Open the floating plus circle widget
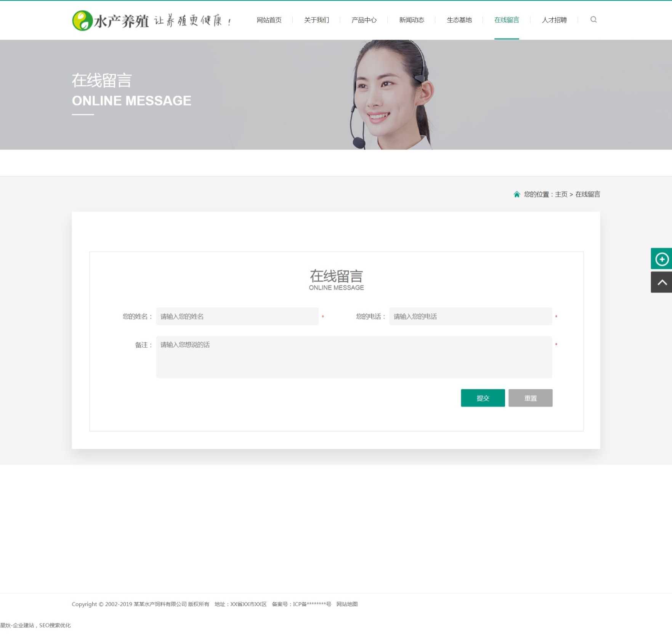 click(x=662, y=259)
